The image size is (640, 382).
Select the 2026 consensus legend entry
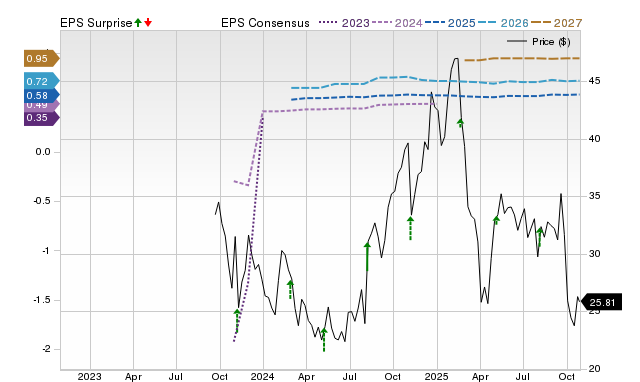click(x=503, y=23)
